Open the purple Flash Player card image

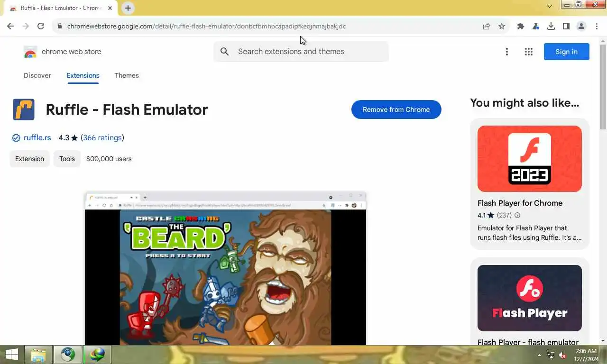click(530, 298)
